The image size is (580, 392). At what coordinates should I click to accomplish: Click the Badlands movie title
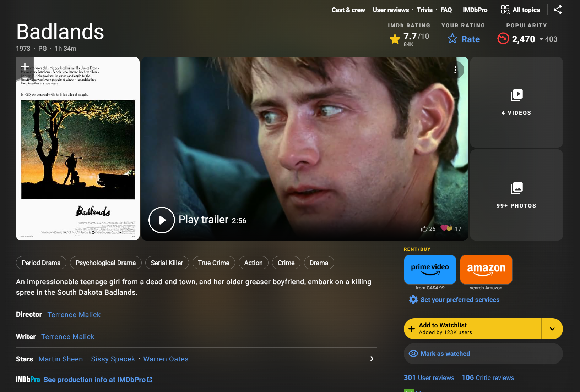tap(60, 32)
